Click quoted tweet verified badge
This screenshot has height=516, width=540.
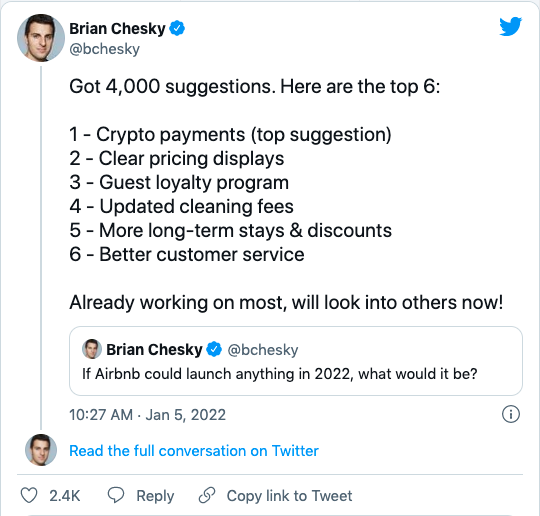(x=214, y=350)
